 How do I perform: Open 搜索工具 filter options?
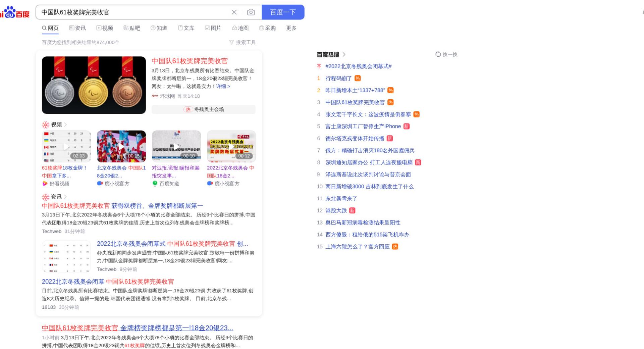(243, 42)
